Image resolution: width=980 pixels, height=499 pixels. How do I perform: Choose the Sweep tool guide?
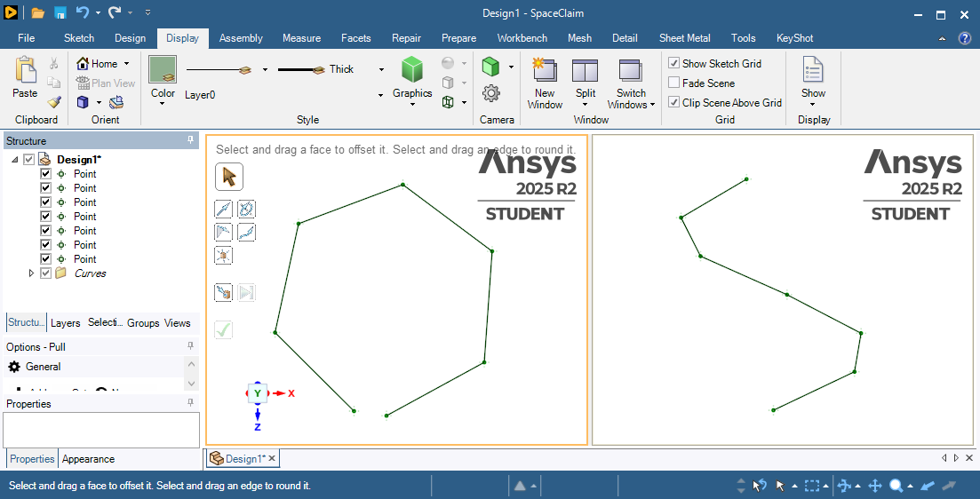pos(247,233)
